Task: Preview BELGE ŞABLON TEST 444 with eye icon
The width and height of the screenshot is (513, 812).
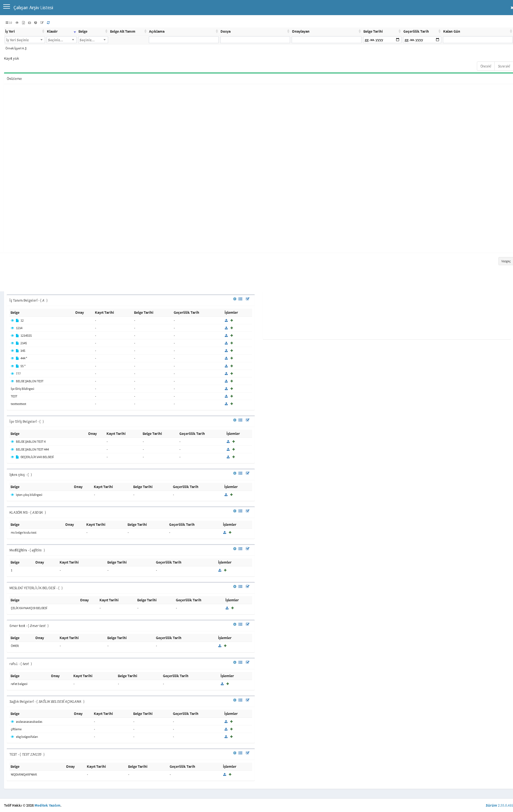Action: [x=12, y=449]
